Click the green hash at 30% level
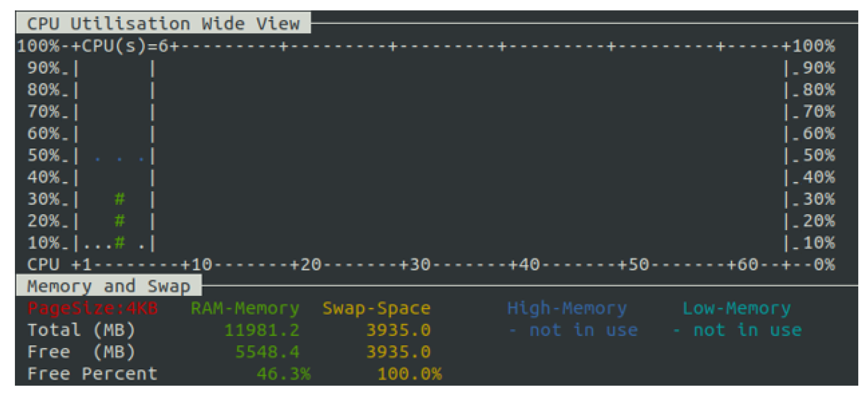Screen dimensions: 868x398 (x=120, y=199)
